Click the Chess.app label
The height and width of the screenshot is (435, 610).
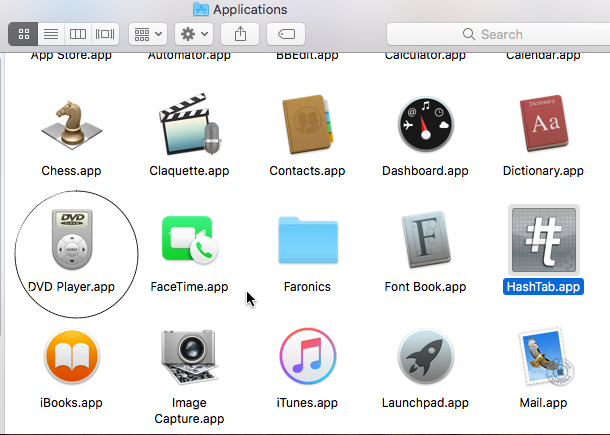71,170
